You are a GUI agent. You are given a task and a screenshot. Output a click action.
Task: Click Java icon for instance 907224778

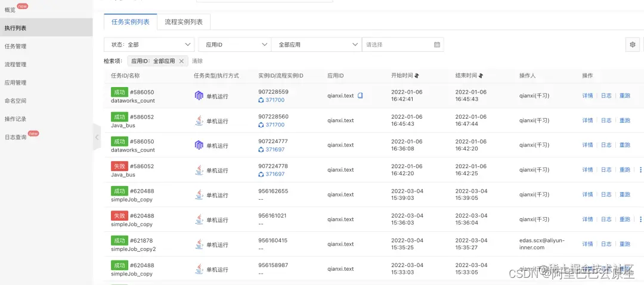[199, 170]
